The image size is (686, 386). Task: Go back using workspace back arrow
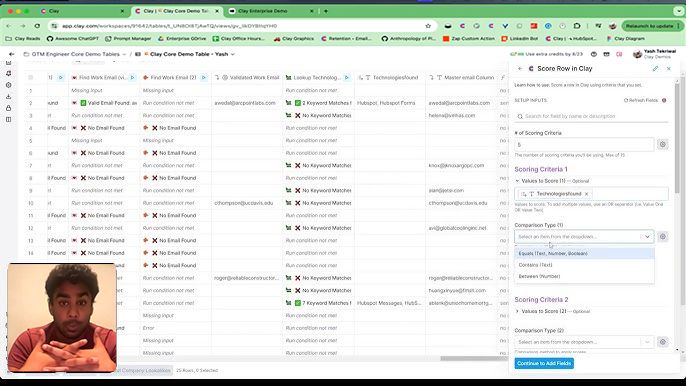click(12, 54)
